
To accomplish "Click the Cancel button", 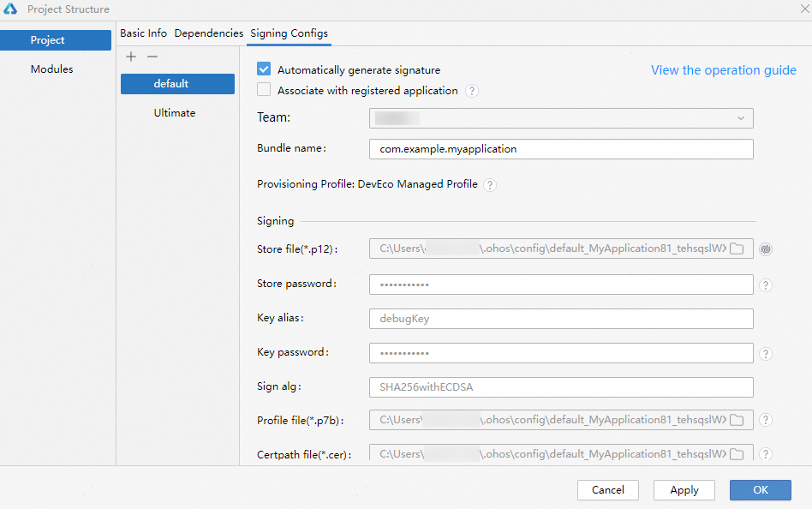I will pos(608,490).
